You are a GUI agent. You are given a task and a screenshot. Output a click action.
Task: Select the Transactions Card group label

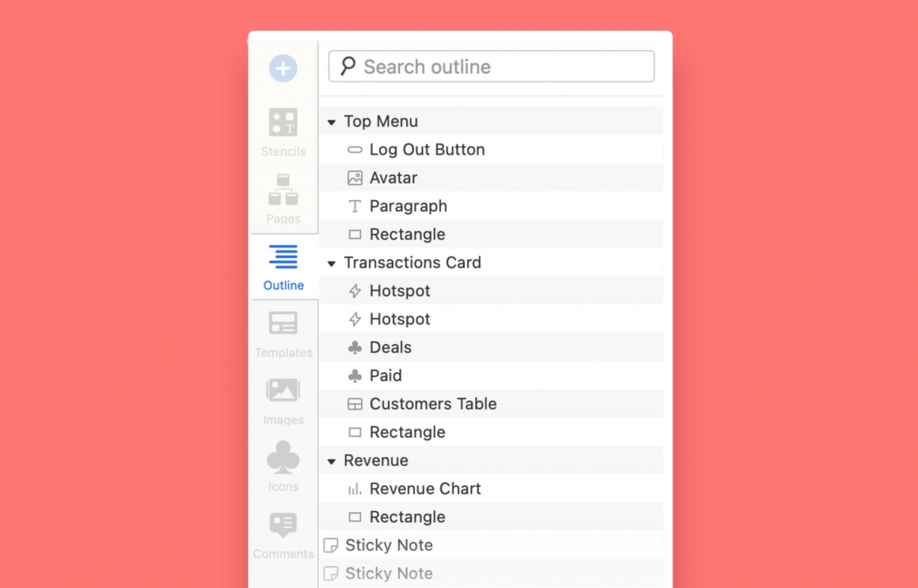(412, 263)
